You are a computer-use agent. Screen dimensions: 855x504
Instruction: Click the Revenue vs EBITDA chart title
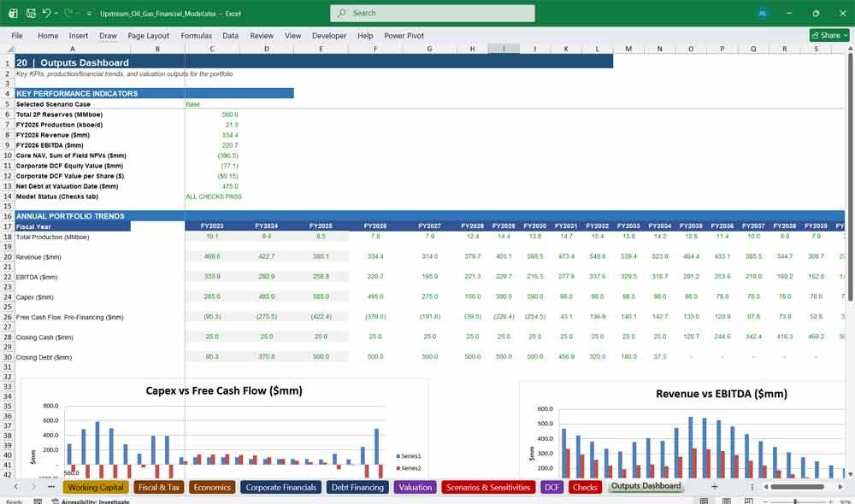722,394
